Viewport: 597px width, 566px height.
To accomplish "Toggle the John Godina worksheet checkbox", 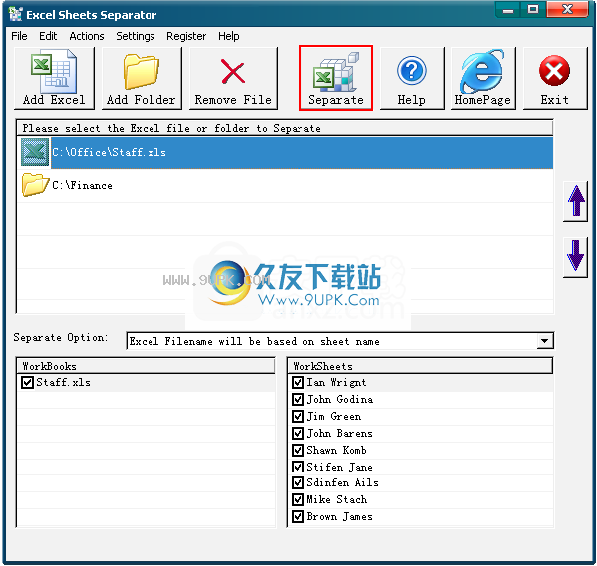I will (298, 399).
